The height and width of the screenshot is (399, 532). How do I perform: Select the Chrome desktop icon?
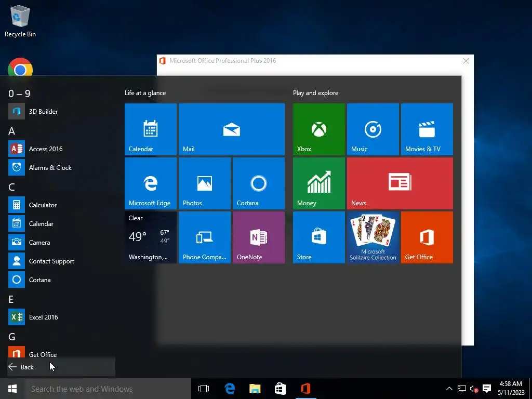[20, 67]
